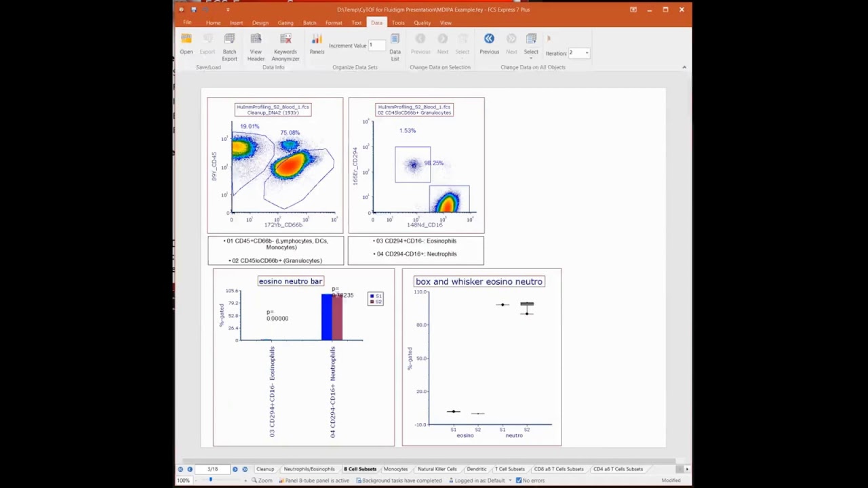
Task: Click the purple S2 legend swatch
Action: pyautogui.click(x=372, y=302)
